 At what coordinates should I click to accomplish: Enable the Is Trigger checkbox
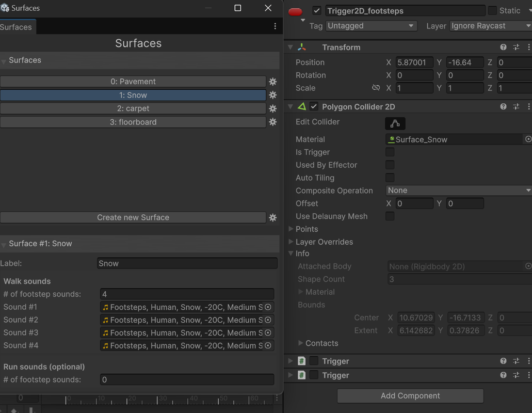[x=390, y=152]
